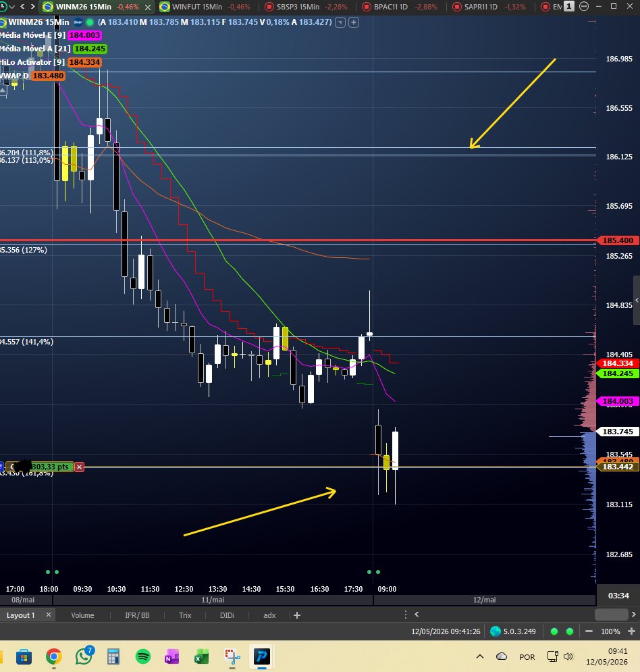
Task: Go to the next chart tab with right arrow
Action: click(32, 7)
